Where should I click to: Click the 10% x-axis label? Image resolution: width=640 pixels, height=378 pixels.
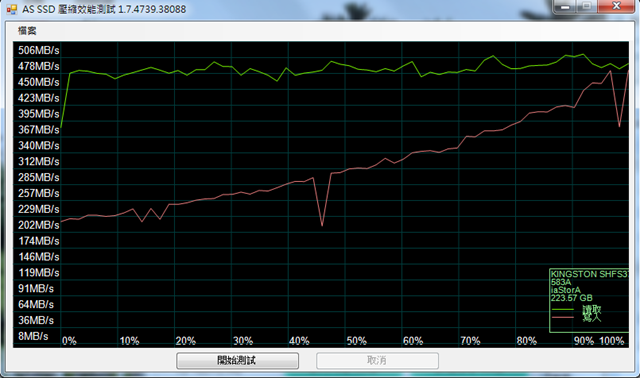tap(129, 341)
